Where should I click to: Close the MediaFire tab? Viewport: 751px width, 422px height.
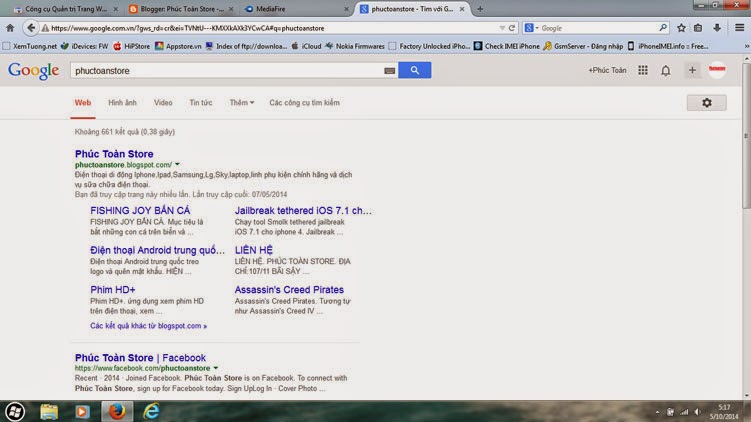tap(346, 9)
